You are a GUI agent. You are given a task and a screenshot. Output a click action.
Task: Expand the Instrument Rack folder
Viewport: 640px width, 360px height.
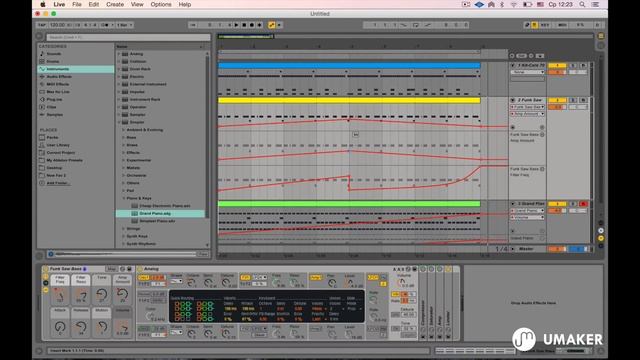pos(119,99)
